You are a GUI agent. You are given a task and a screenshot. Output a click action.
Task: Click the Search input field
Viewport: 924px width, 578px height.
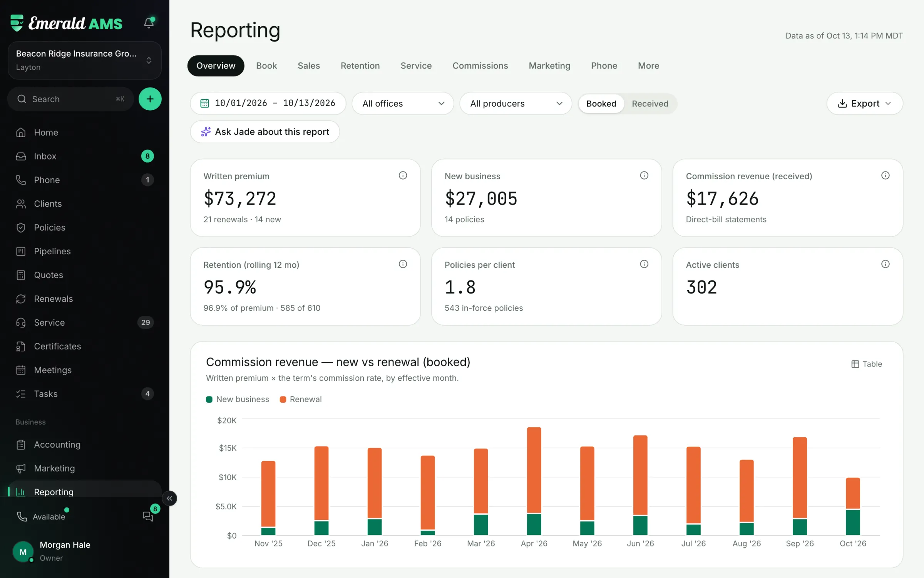(70, 99)
